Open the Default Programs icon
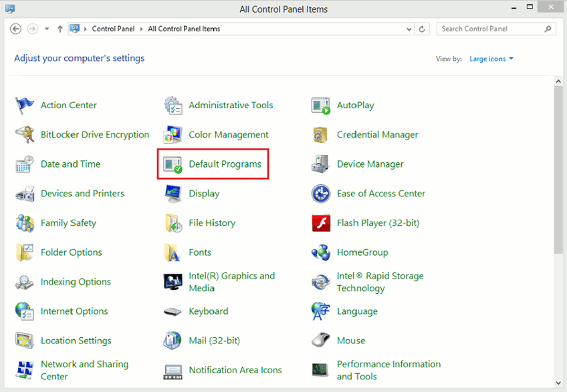 [x=173, y=164]
